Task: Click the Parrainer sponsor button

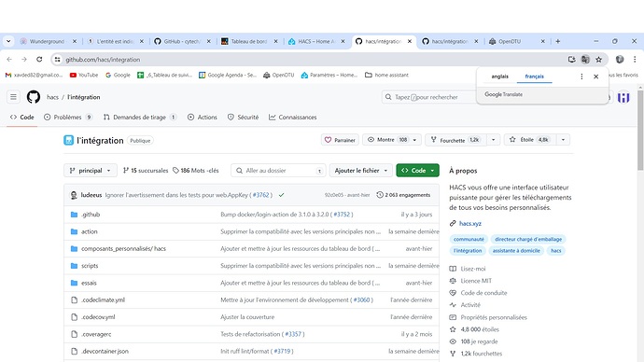Action: click(x=340, y=140)
